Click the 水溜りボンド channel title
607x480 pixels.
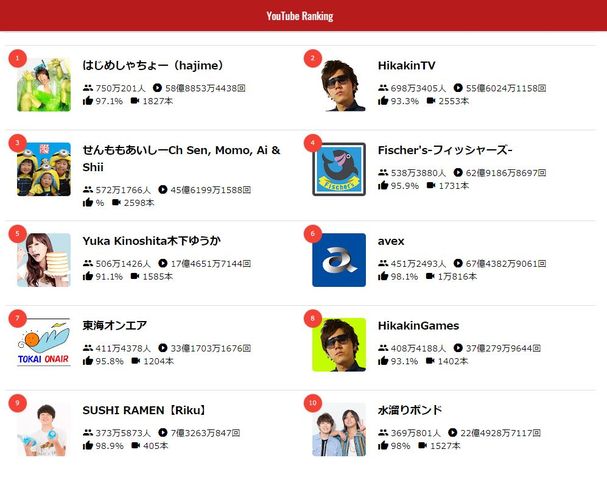pyautogui.click(x=410, y=410)
